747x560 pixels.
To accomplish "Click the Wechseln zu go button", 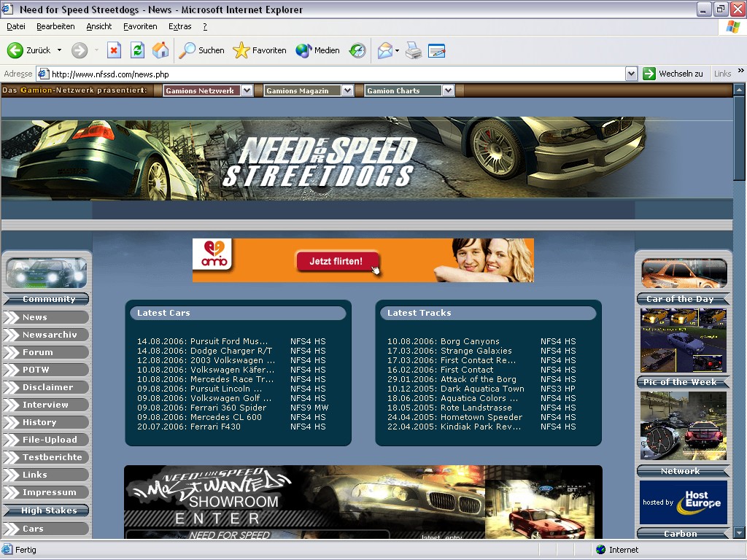I will (673, 74).
